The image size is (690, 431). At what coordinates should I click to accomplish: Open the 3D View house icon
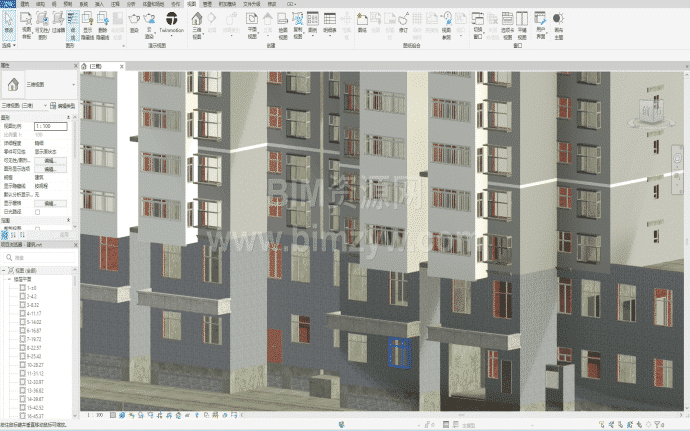[197, 25]
